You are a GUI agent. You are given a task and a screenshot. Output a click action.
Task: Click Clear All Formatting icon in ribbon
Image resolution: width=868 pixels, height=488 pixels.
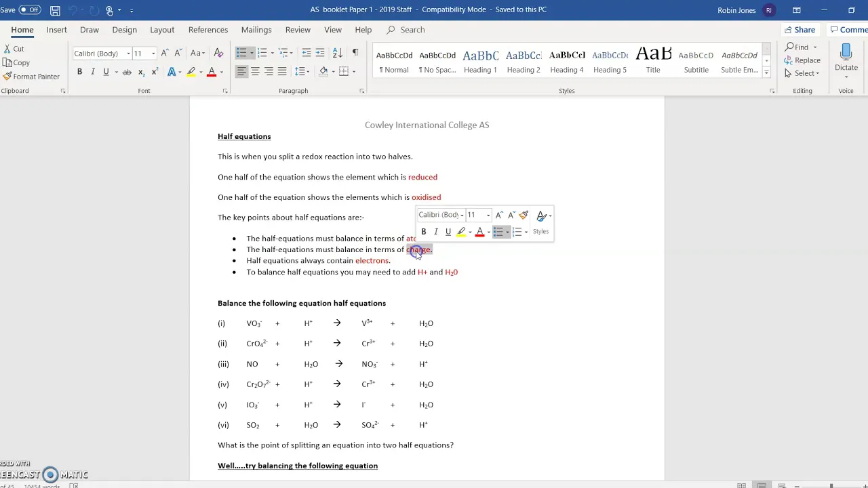(218, 53)
